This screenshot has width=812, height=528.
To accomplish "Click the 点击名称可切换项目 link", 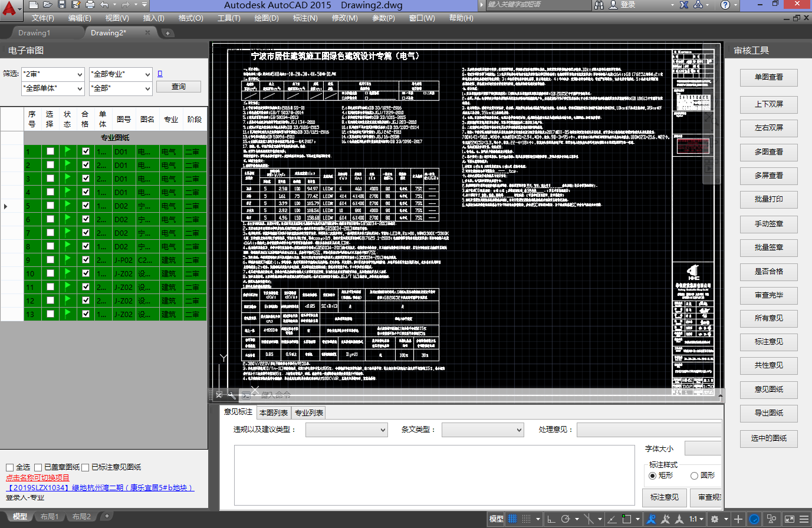I will click(38, 478).
